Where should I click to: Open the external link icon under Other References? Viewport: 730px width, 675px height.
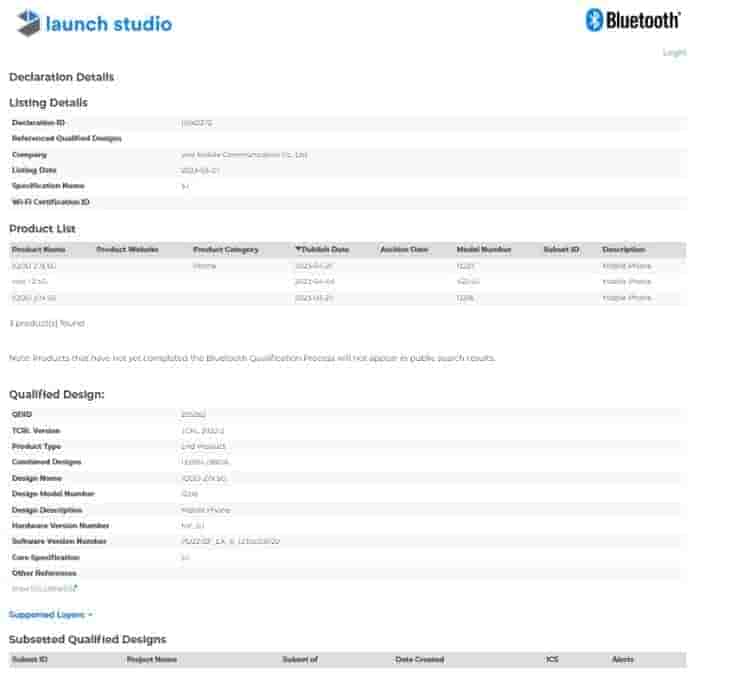(75, 588)
